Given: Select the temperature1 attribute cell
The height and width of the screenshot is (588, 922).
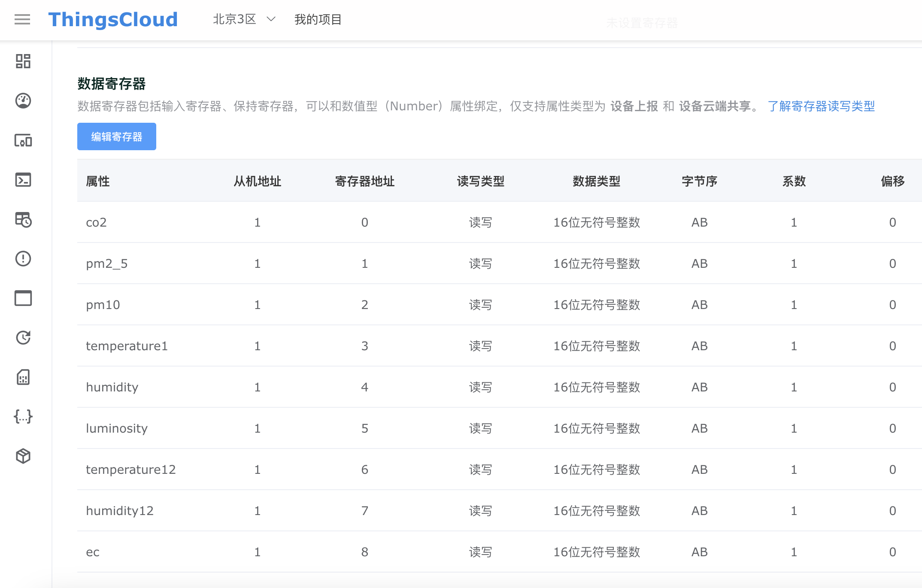Looking at the screenshot, I should click(x=127, y=346).
